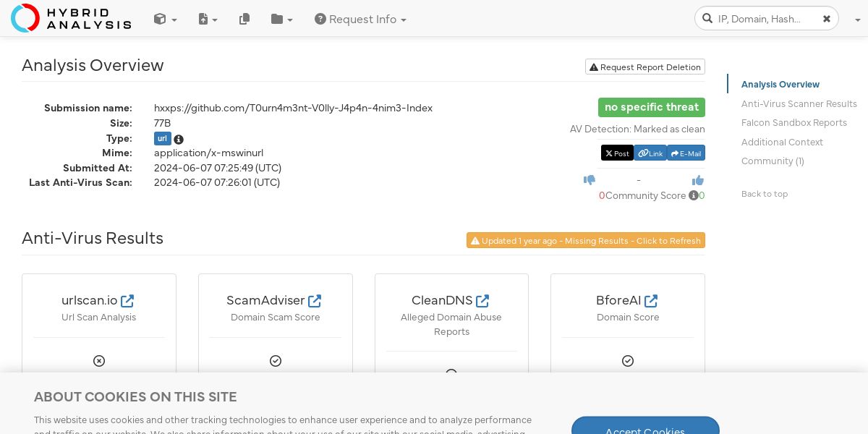Expand the folder dropdown in navbar

[x=282, y=20]
